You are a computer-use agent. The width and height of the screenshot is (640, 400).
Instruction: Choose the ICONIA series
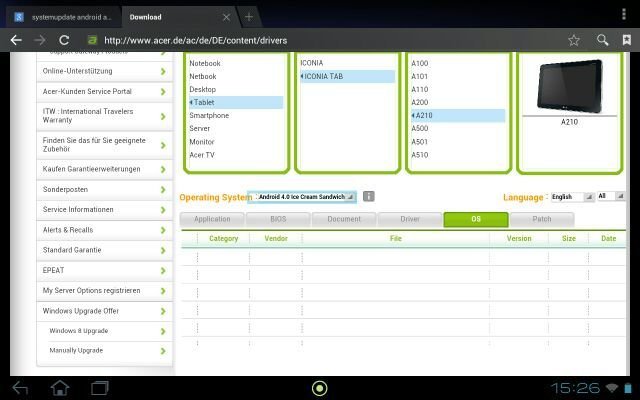pyautogui.click(x=312, y=63)
